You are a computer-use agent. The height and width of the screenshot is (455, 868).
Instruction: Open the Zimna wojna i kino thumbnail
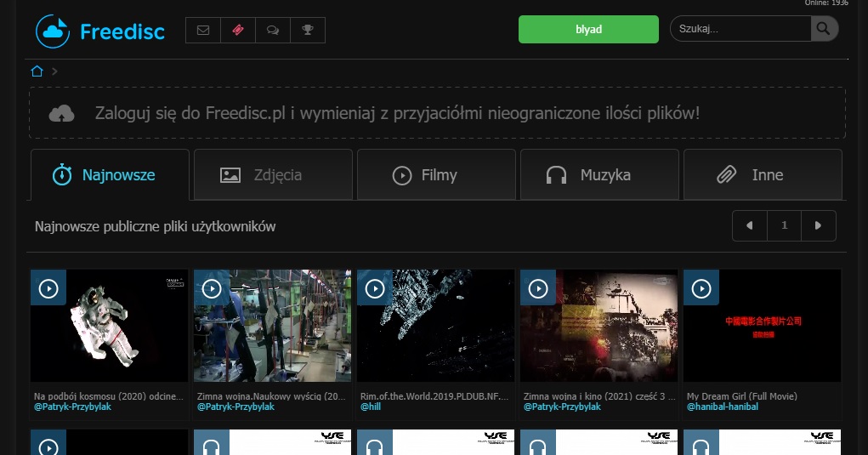tap(599, 326)
